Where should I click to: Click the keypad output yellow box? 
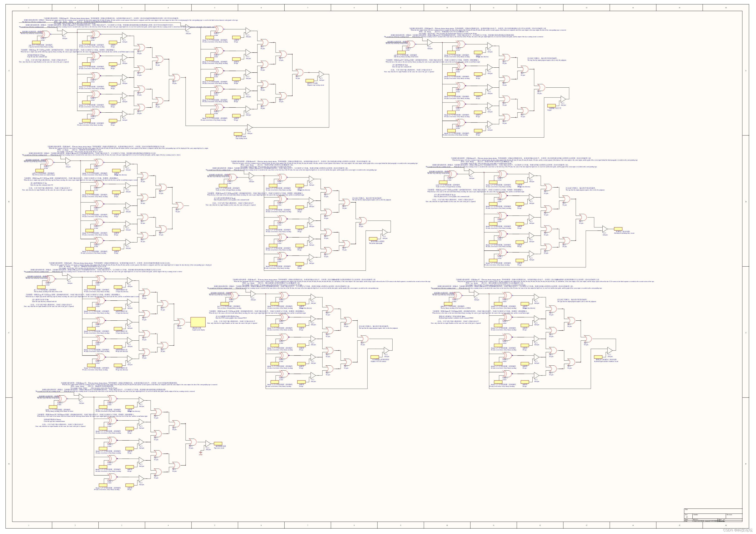tap(552, 106)
